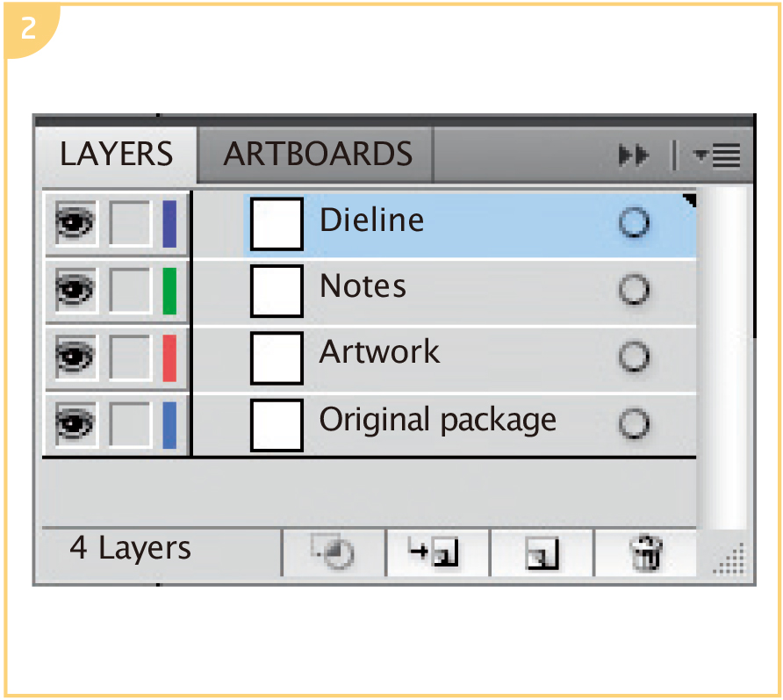Click the Make/Release Clipping Mask icon
The image size is (783, 700).
point(334,553)
